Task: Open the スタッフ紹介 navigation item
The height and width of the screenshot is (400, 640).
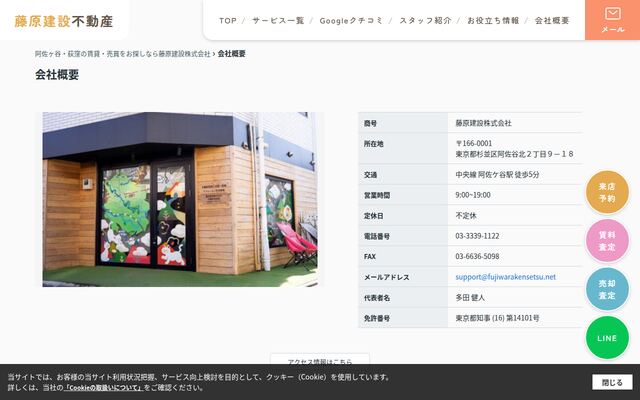Action: pos(425,20)
